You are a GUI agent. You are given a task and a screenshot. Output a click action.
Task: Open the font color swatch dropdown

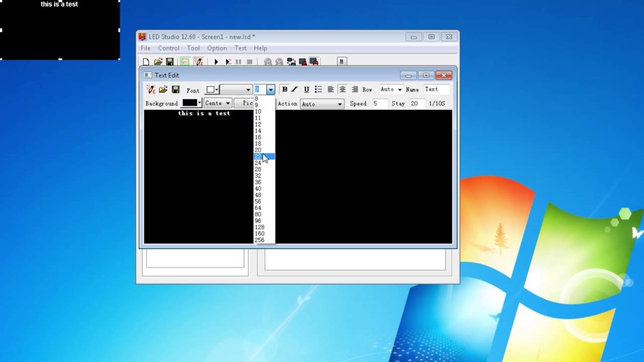(212, 90)
